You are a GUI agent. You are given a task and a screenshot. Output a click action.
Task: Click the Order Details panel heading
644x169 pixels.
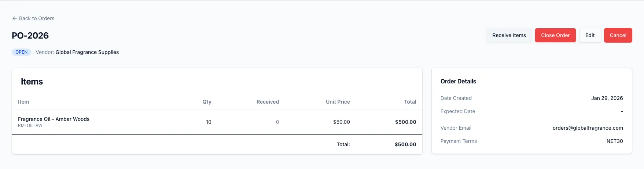click(x=458, y=81)
